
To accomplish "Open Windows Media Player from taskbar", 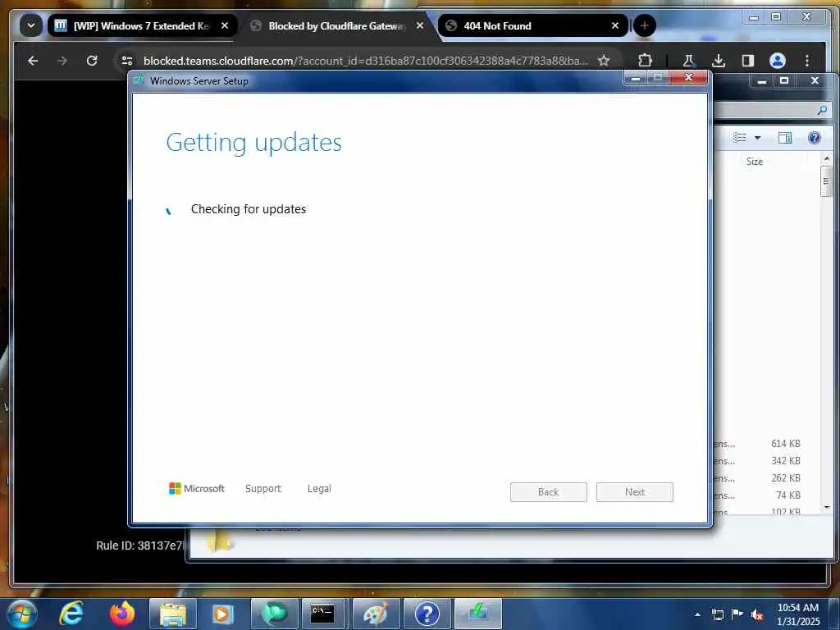I will pyautogui.click(x=221, y=614).
